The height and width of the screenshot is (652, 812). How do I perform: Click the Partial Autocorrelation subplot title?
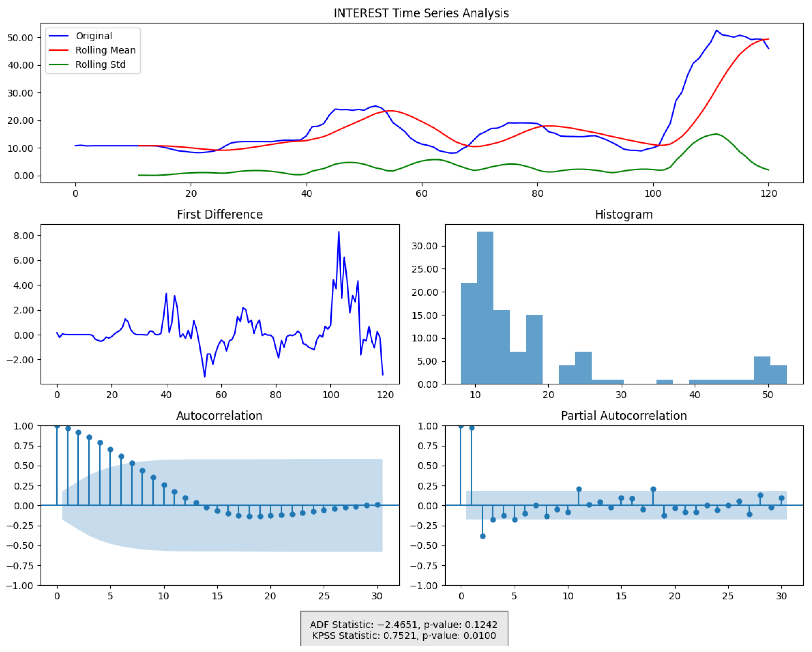tap(624, 415)
